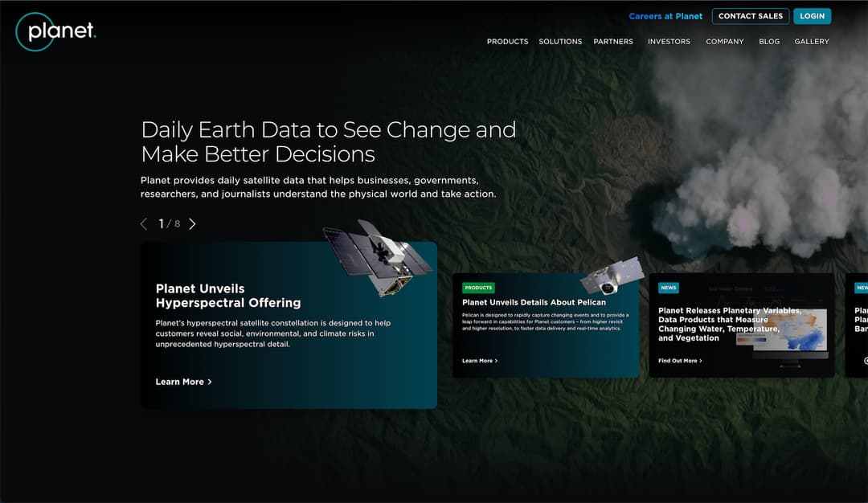Click the Careers at Planet link
The image size is (868, 503).
coord(665,16)
